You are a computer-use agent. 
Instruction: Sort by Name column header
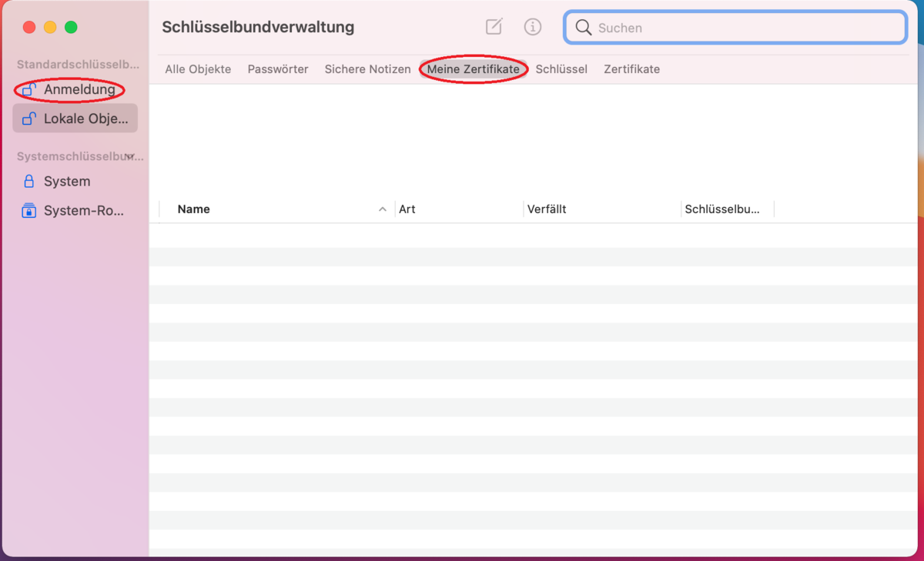277,209
